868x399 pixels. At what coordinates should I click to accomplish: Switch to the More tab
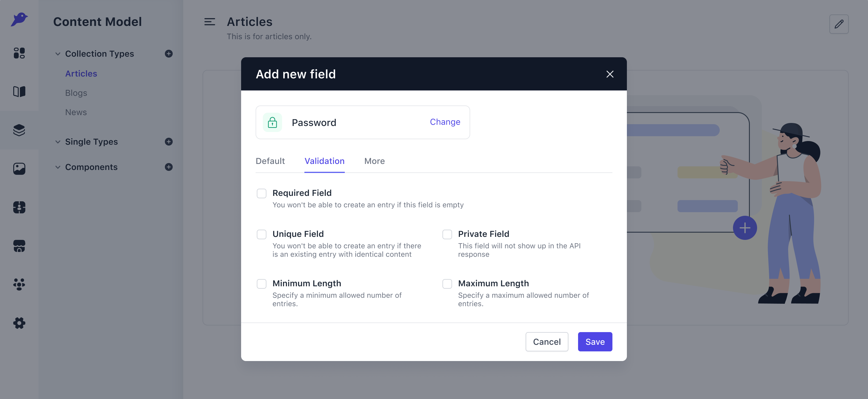click(x=374, y=161)
